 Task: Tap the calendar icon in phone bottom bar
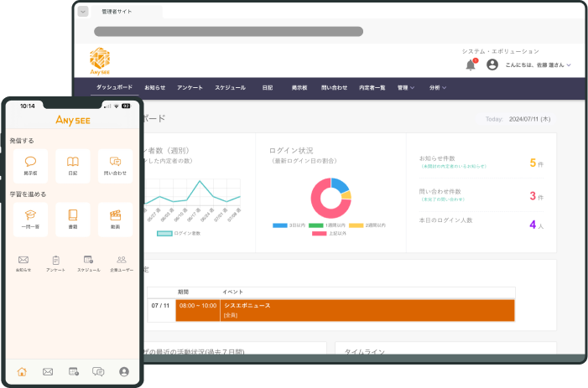74,371
